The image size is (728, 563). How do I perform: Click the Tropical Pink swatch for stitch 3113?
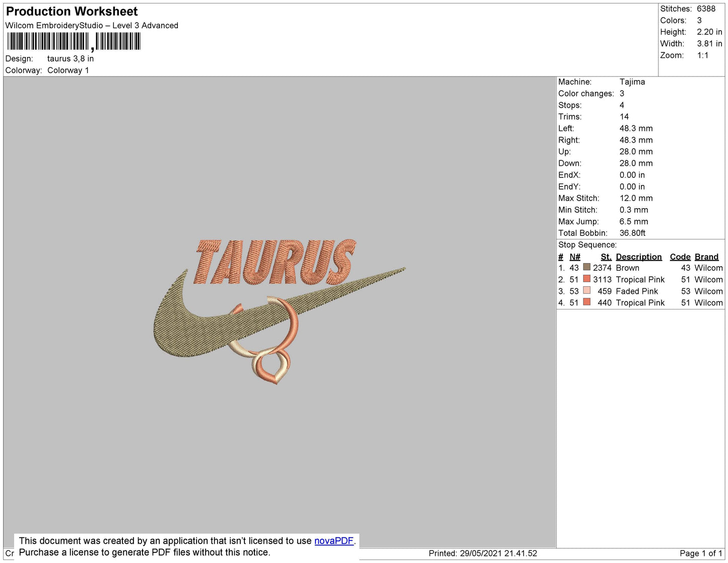point(586,279)
